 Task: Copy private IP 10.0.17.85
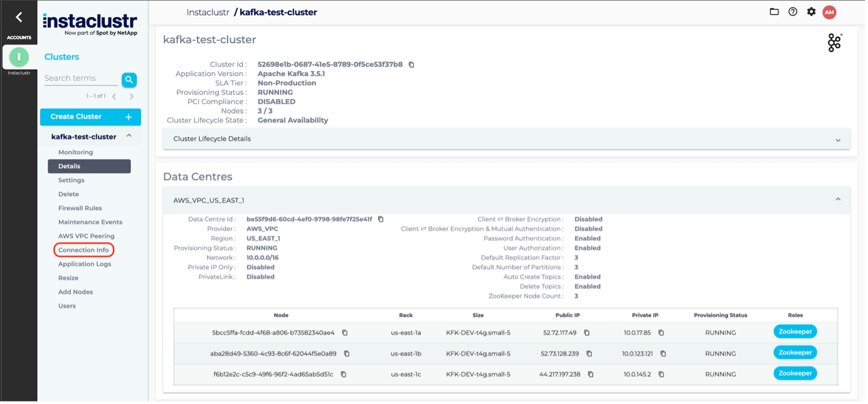pyautogui.click(x=661, y=333)
